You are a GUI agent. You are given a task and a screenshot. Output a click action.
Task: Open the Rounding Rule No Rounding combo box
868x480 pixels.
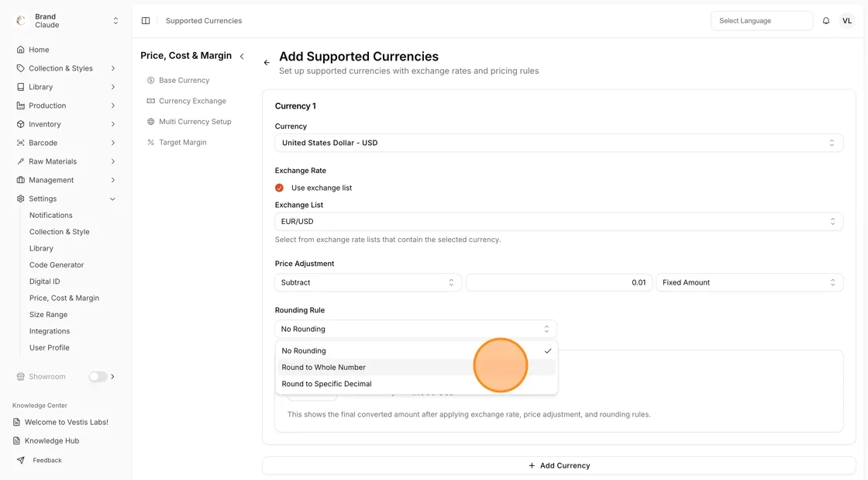pyautogui.click(x=415, y=329)
